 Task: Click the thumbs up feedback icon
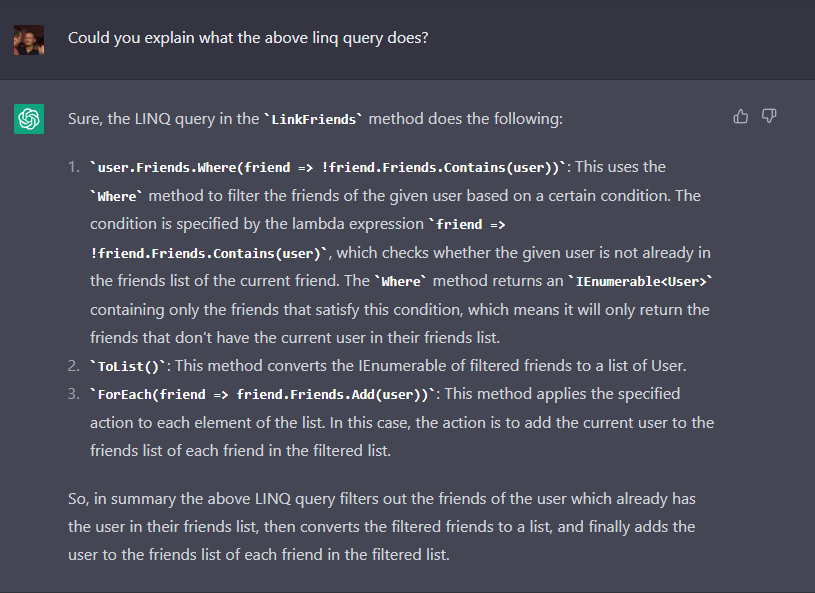(741, 116)
